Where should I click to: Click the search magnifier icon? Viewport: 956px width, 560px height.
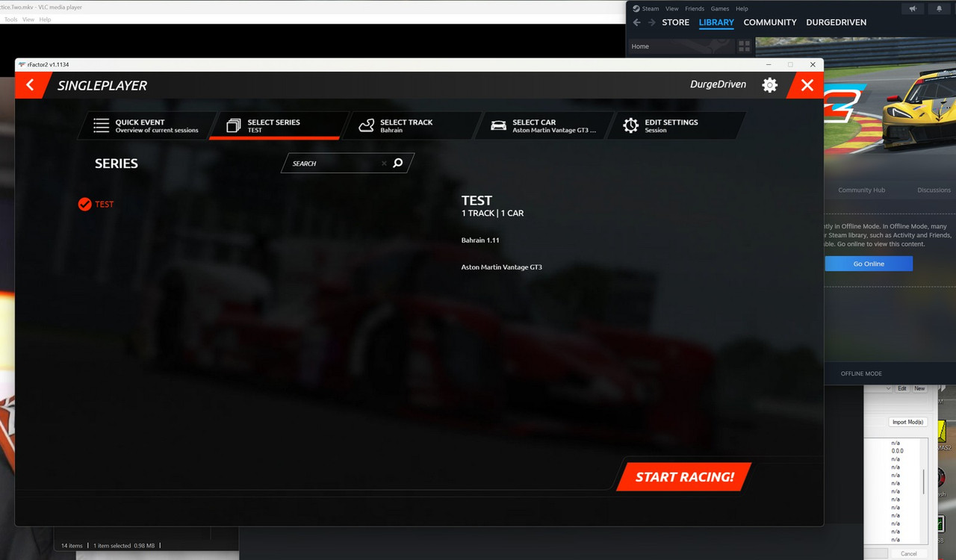coord(398,163)
